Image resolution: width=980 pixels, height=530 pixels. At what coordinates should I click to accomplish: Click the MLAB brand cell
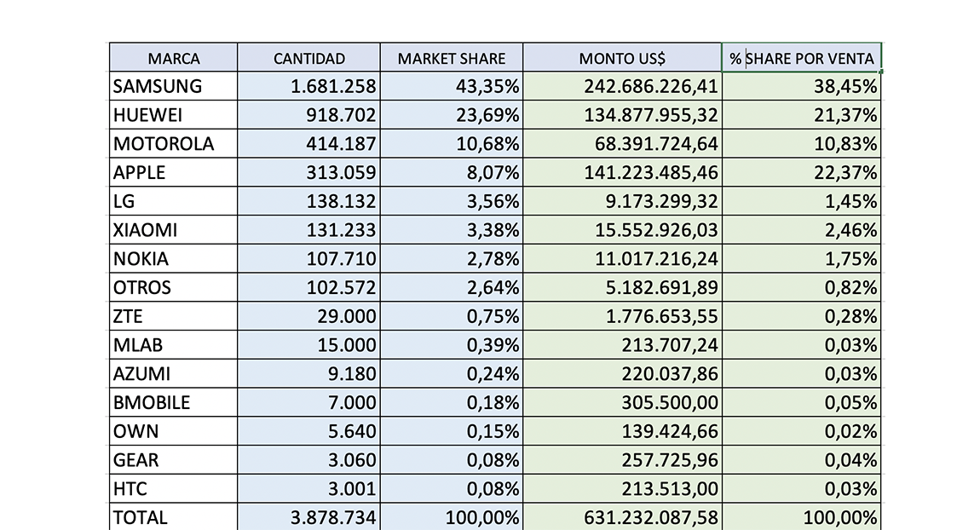coord(173,345)
